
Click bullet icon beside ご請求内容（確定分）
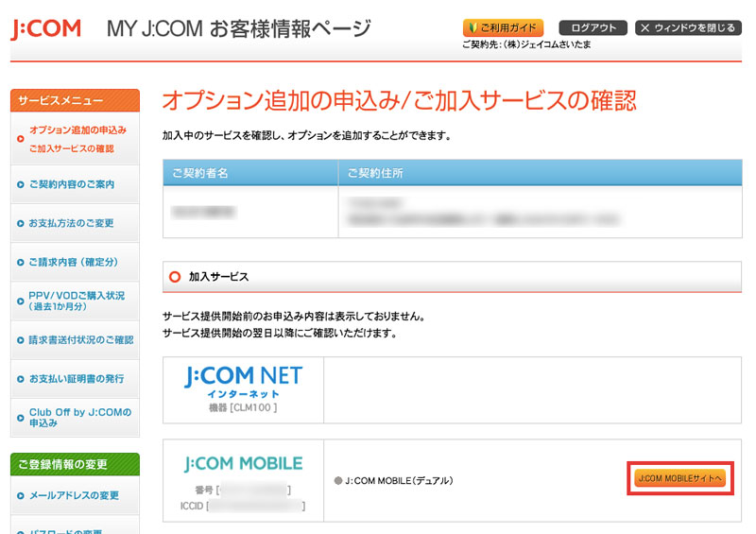pyautogui.click(x=20, y=263)
